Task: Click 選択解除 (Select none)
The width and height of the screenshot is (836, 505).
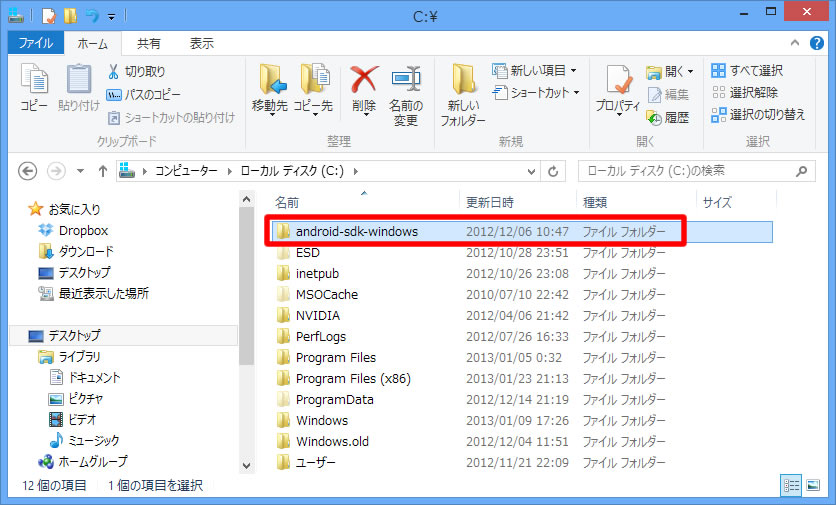Action: [x=745, y=92]
